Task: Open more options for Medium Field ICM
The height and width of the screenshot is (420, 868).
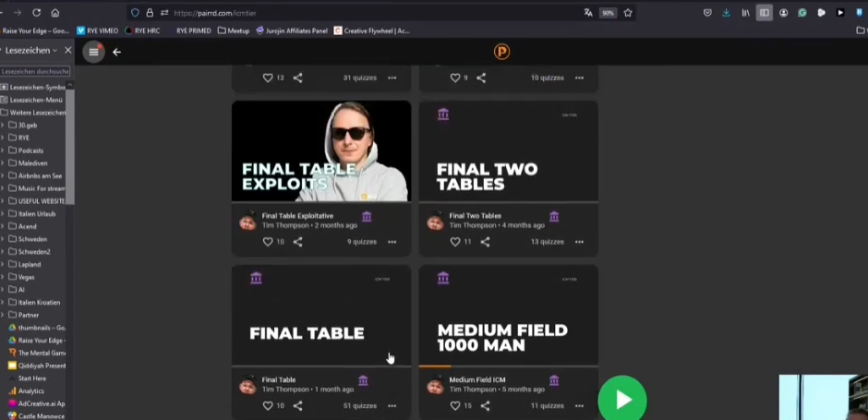Action: (579, 405)
